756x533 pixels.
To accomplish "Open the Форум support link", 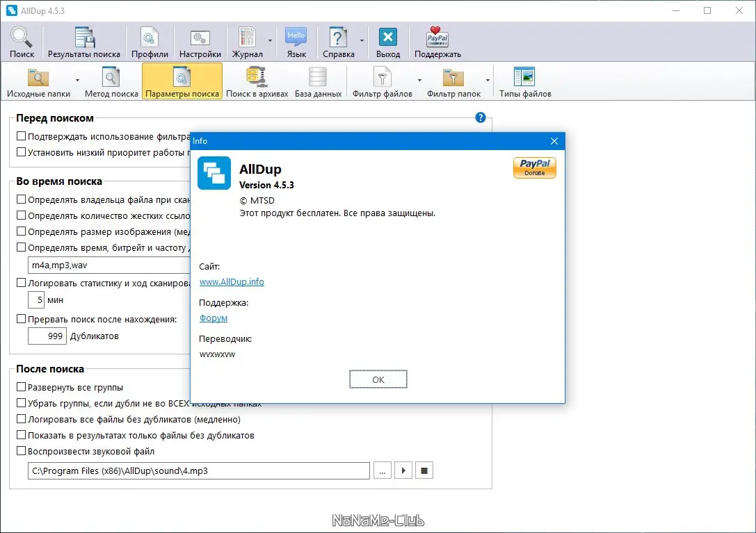I will (x=213, y=318).
